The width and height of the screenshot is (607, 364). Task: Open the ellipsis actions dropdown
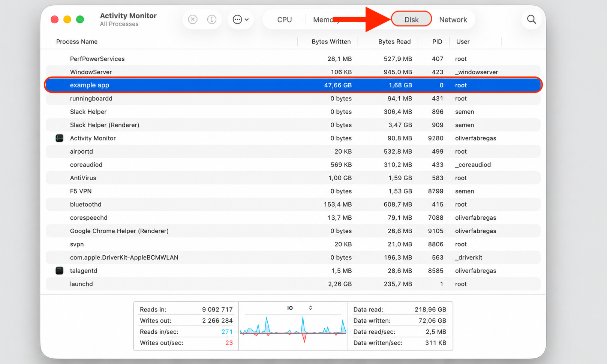click(241, 19)
